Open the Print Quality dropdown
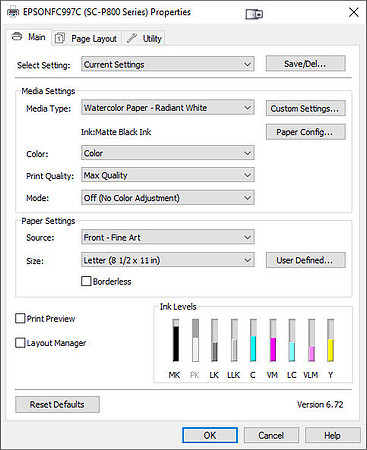 tap(168, 175)
